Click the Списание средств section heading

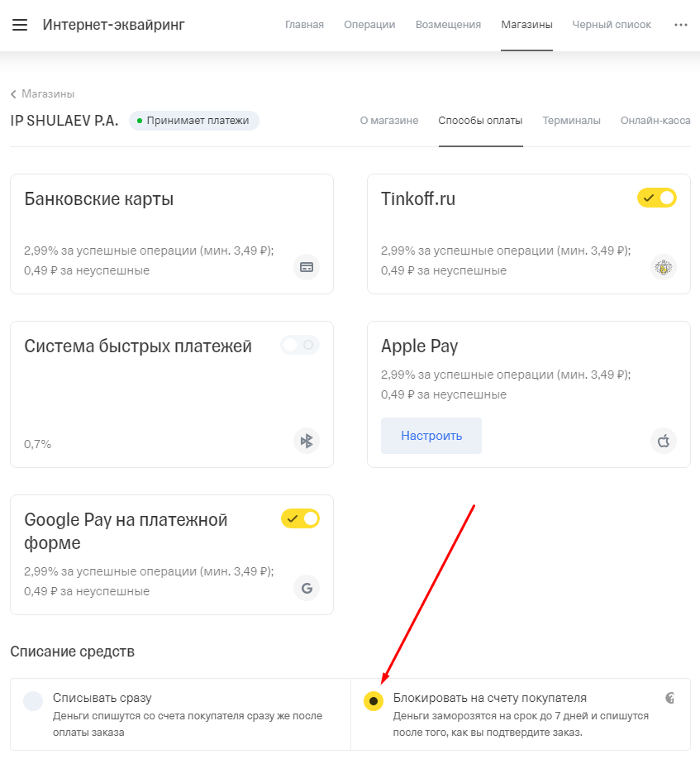tap(72, 652)
